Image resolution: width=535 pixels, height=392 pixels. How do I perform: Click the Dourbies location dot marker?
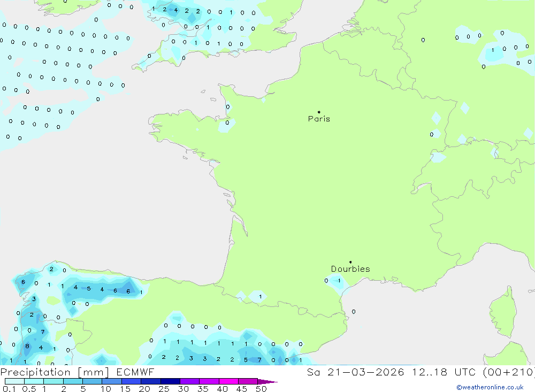point(350,262)
